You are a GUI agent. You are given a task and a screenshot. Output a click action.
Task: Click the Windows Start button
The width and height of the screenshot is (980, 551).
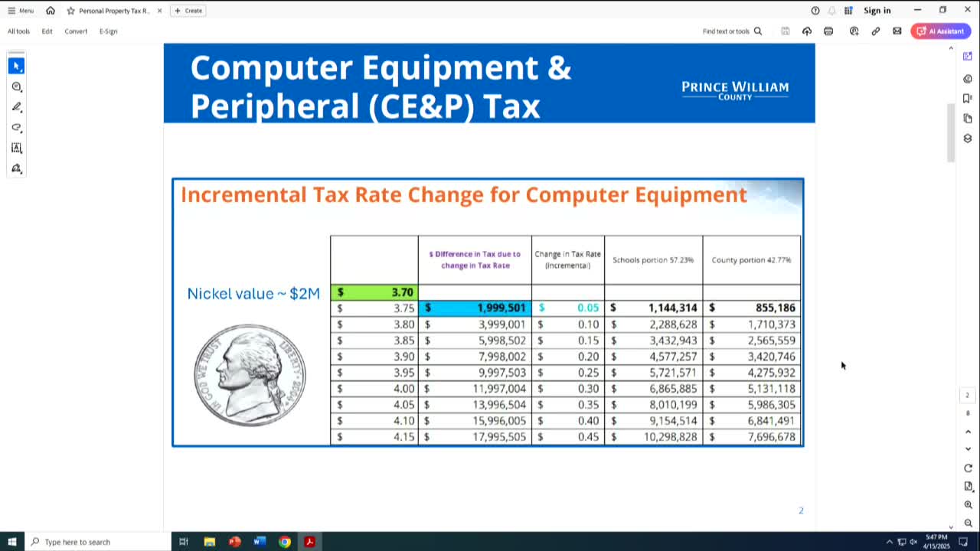point(12,542)
